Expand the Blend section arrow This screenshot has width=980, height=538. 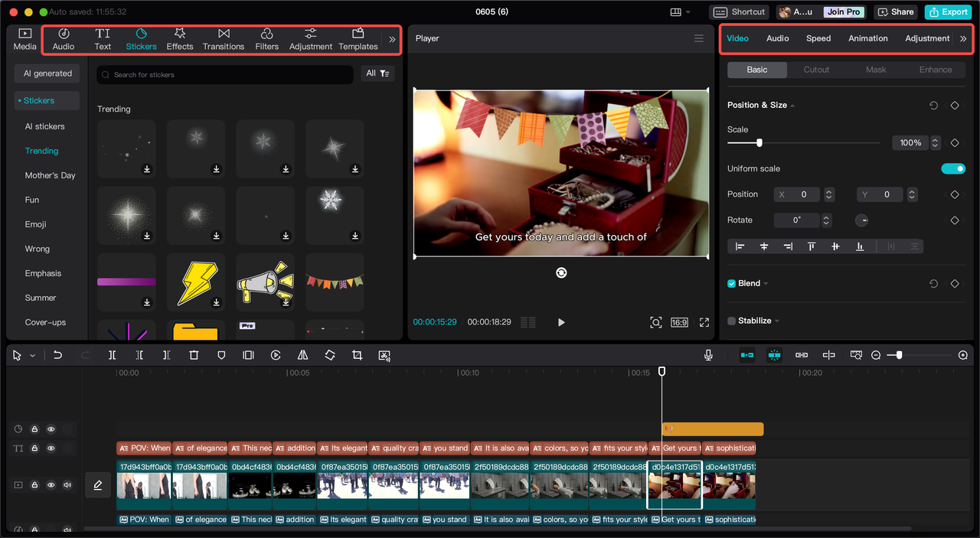[x=766, y=284]
